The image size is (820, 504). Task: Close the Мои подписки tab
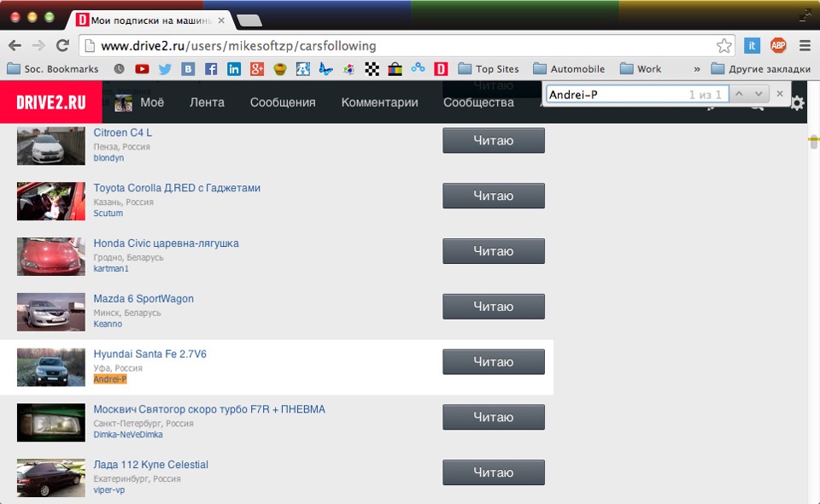pos(221,21)
